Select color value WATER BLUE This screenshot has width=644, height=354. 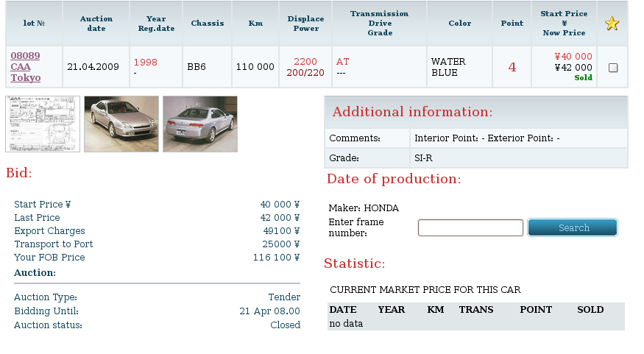448,67
